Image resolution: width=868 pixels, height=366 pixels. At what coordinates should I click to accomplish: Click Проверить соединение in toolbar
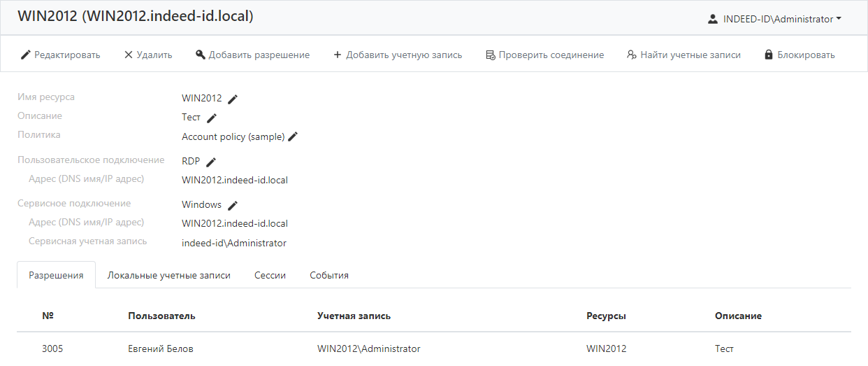[544, 55]
